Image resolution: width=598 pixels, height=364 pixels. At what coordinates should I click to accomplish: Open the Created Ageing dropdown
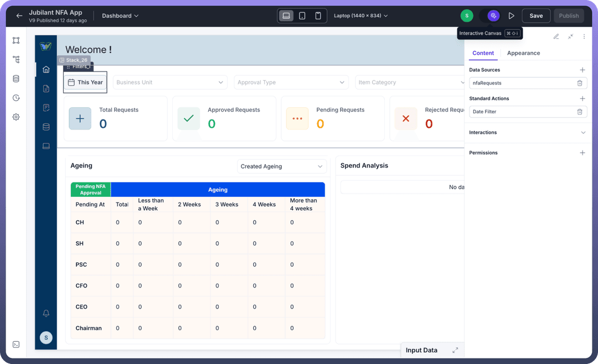[x=281, y=167]
